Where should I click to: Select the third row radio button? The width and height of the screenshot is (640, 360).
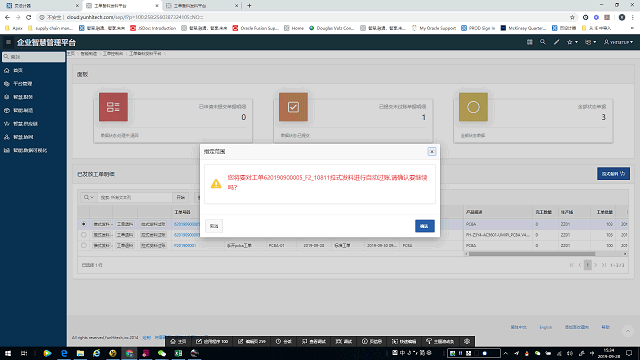84,246
